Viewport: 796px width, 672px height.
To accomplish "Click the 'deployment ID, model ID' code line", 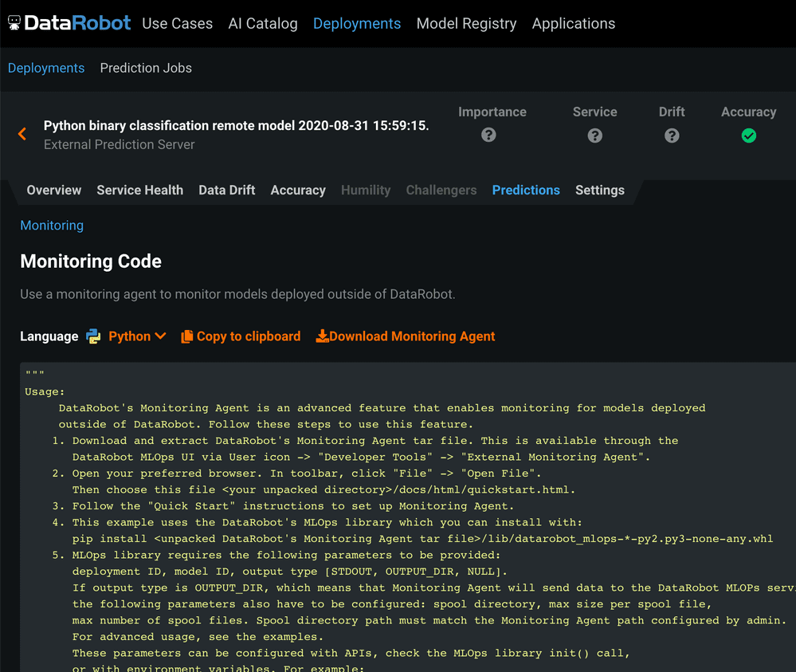I will [290, 572].
